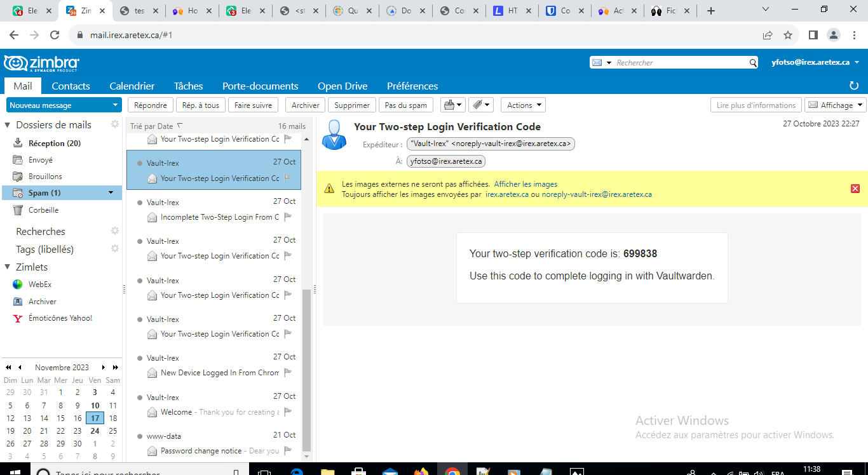This screenshot has width=868, height=475.
Task: Select the Corbeille trash folder
Action: [43, 210]
